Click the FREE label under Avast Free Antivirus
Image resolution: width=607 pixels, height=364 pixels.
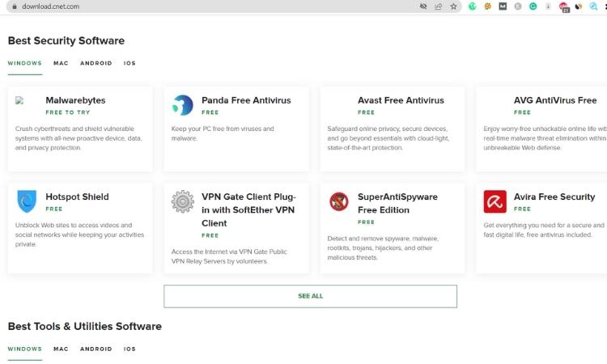pos(366,112)
